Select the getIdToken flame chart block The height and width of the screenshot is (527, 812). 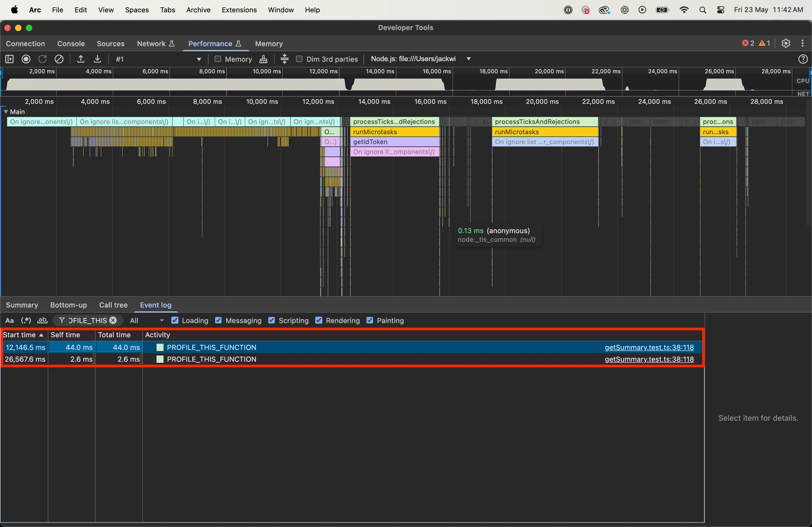[395, 142]
